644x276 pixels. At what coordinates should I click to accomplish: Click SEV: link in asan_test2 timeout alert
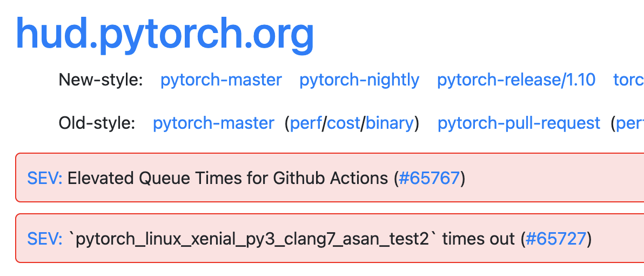pos(45,239)
